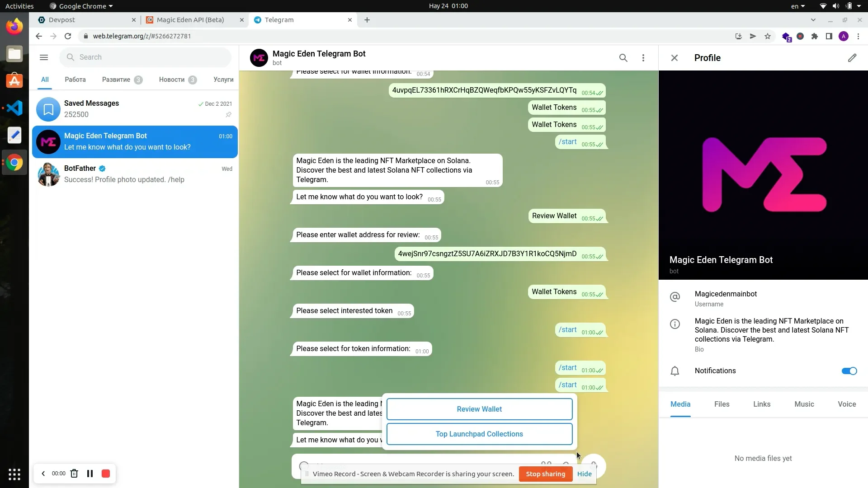This screenshot has height=488, width=868.
Task: Delete the recording with the trash icon
Action: click(74, 473)
